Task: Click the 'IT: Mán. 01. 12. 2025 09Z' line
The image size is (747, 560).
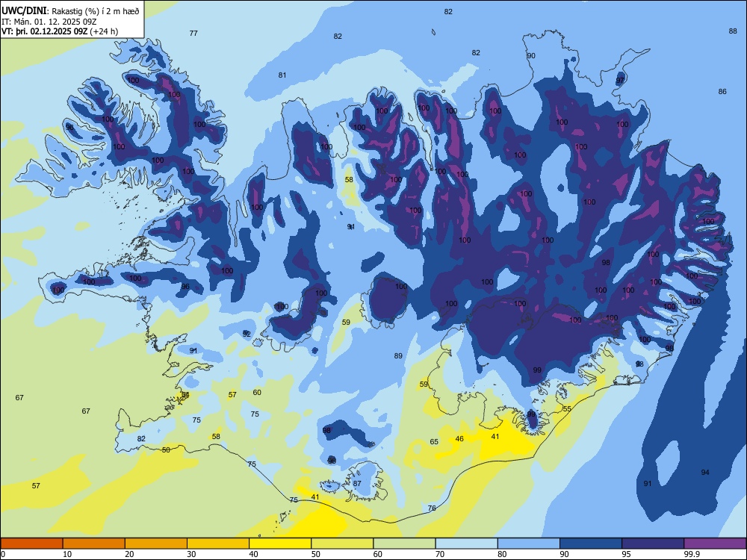Action: click(49, 22)
